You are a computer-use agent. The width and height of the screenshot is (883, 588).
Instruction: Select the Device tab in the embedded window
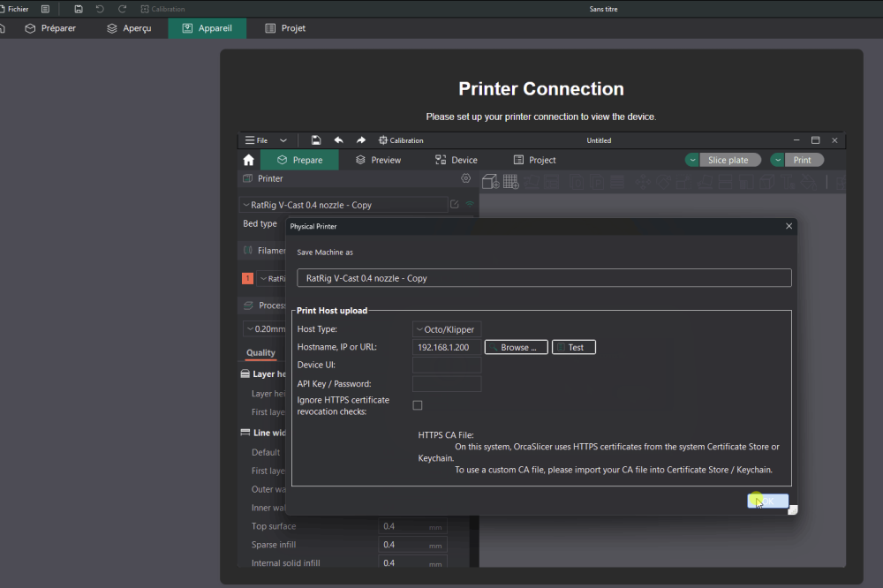457,160
